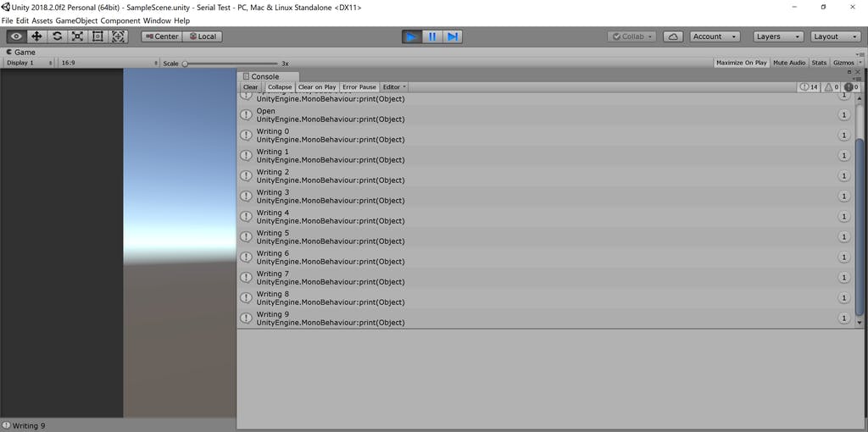This screenshot has height=432, width=868.
Task: Open the Help menu
Action: coord(181,20)
